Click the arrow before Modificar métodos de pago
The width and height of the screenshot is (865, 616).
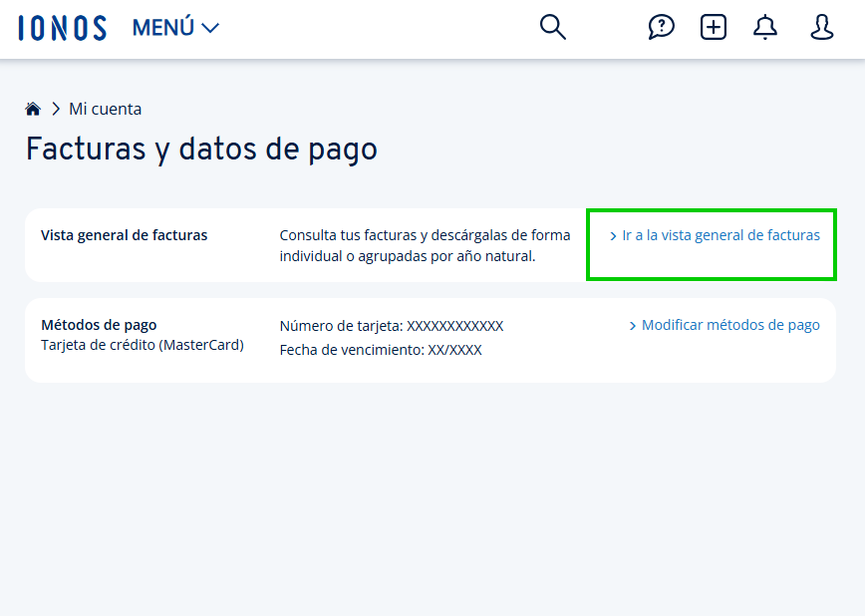pyautogui.click(x=633, y=325)
